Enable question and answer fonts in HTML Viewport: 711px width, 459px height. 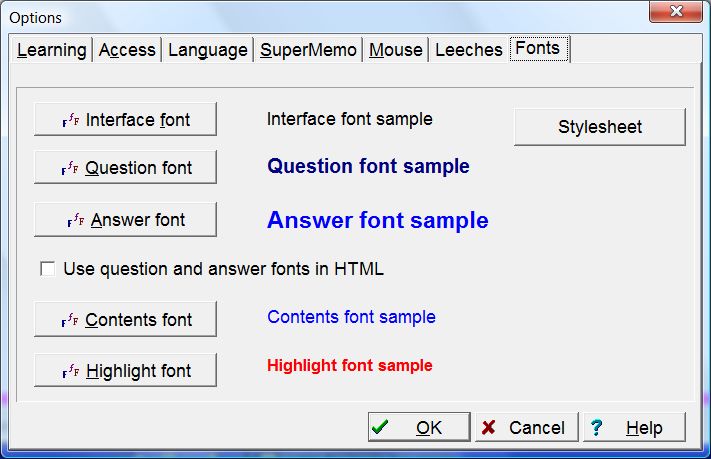pyautogui.click(x=47, y=269)
